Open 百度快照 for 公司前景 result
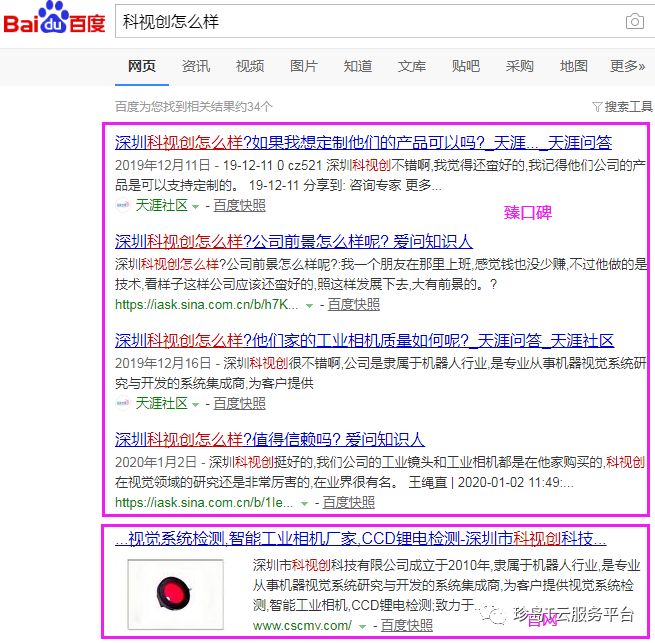The image size is (655, 643). [x=353, y=305]
